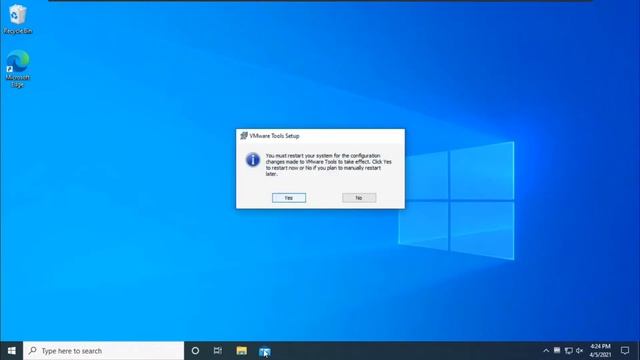Click No to restart later
640x360 pixels.
tap(359, 198)
